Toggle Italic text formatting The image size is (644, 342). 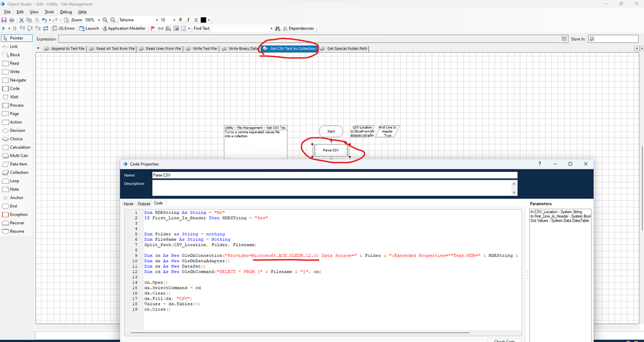click(x=188, y=20)
